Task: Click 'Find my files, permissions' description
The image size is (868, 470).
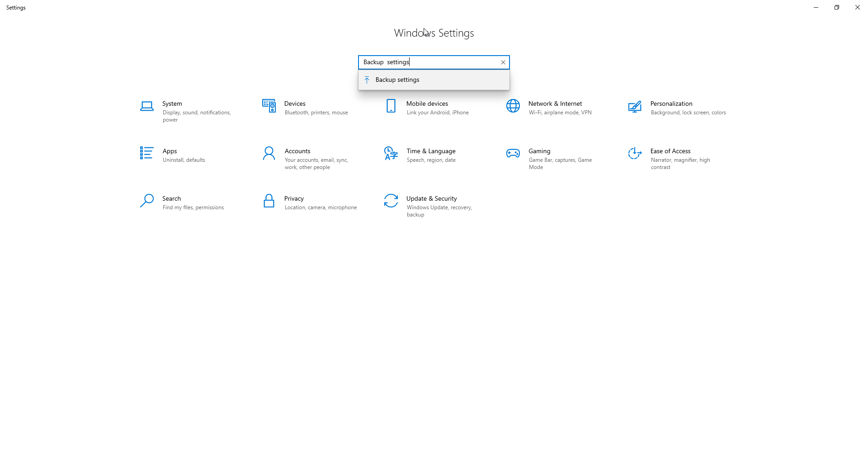Action: [193, 208]
